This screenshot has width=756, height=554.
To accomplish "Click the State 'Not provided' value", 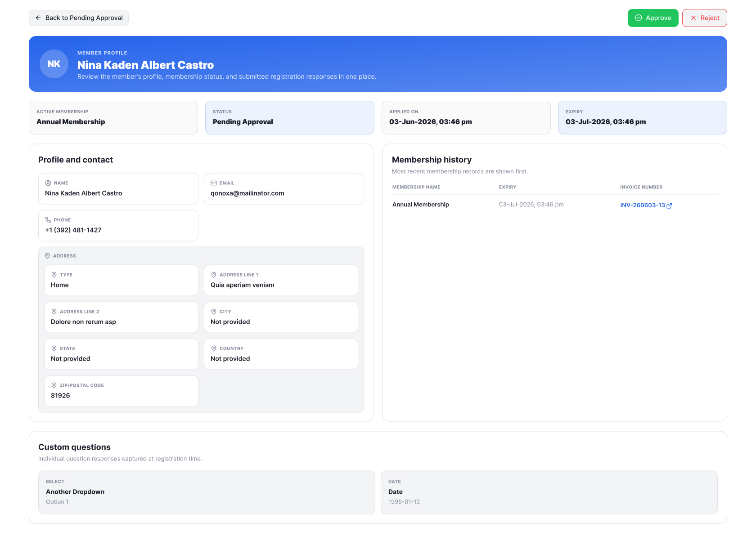I will (71, 359).
